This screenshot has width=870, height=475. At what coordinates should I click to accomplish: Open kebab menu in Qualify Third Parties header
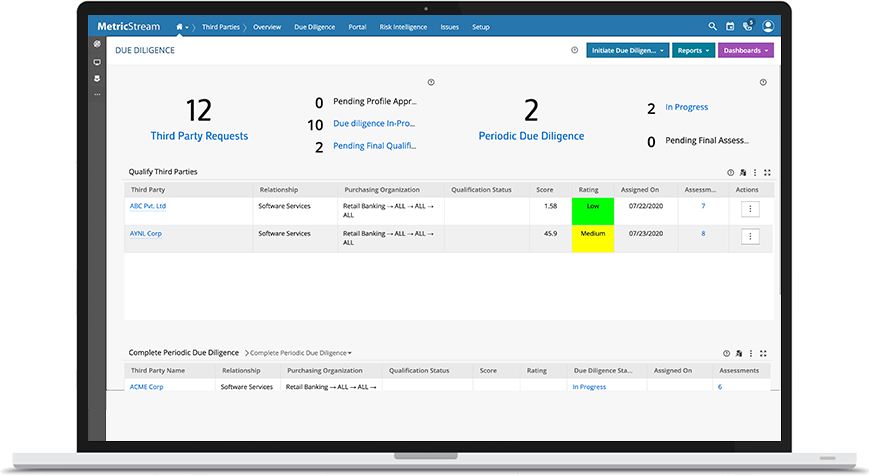[755, 173]
